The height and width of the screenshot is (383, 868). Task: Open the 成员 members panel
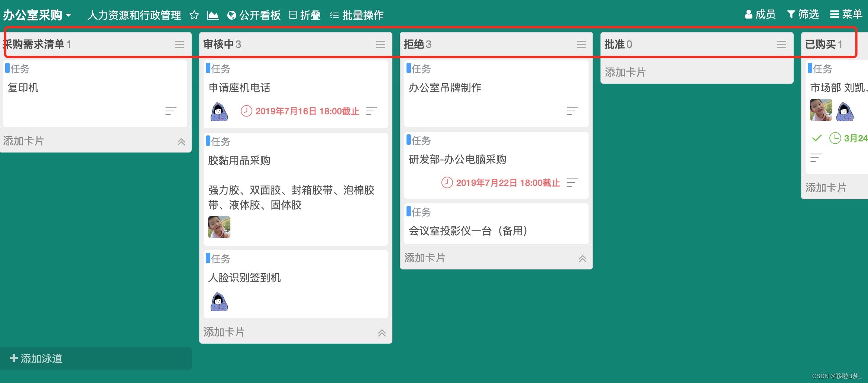tap(760, 14)
